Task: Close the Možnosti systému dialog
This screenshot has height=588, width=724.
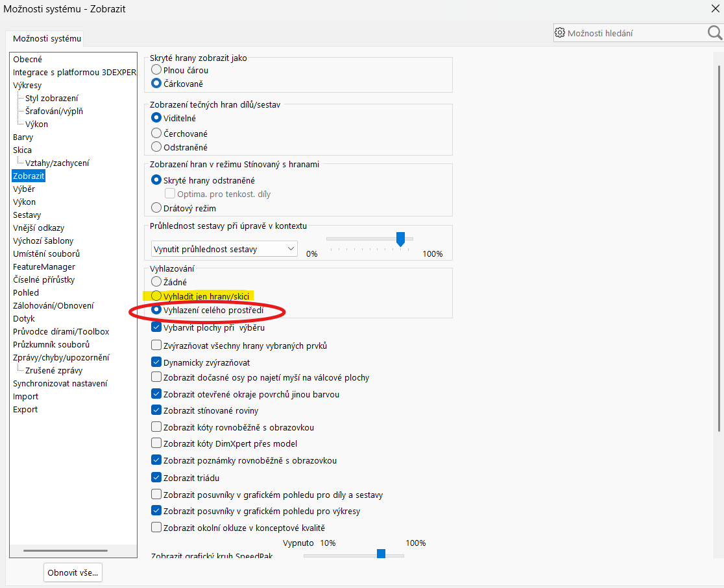Action: coord(714,8)
